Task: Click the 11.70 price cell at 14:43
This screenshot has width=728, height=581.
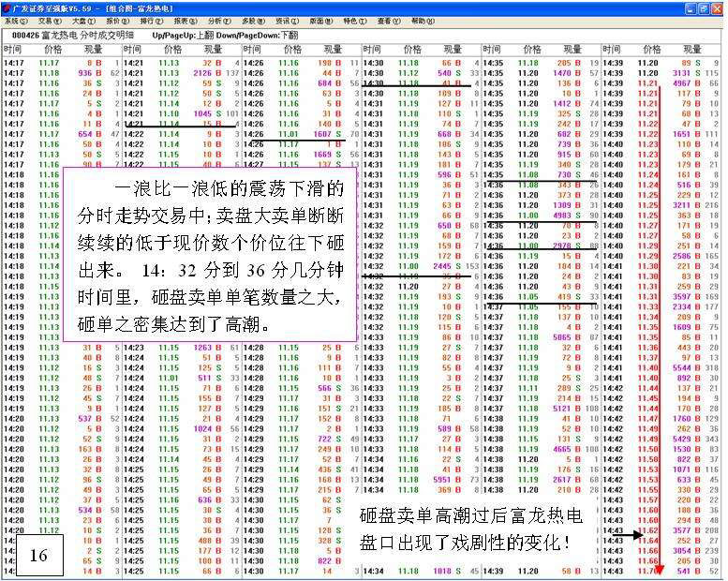Action: pyautogui.click(x=647, y=572)
